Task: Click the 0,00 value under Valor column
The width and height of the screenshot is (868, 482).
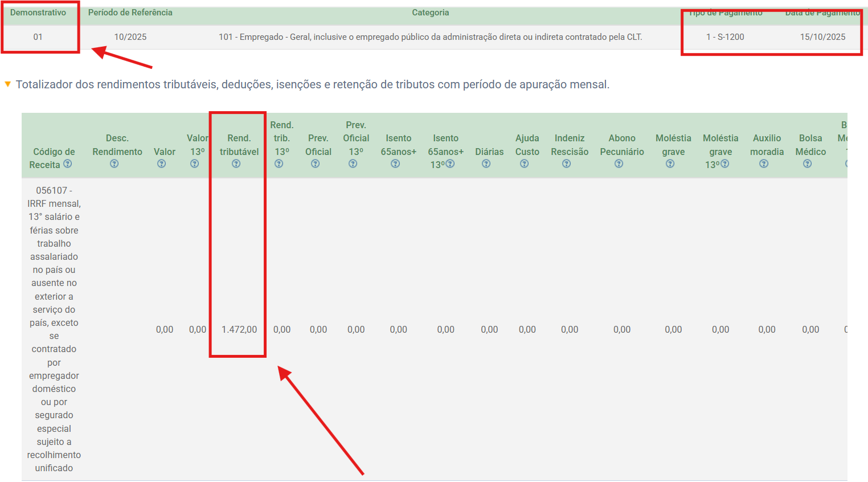Action: click(165, 329)
